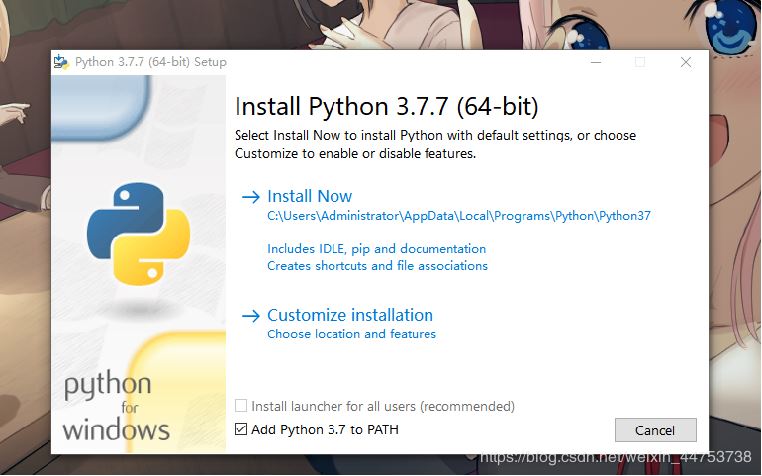Click the arrow icon beside Install Now
The image size is (762, 476).
251,197
